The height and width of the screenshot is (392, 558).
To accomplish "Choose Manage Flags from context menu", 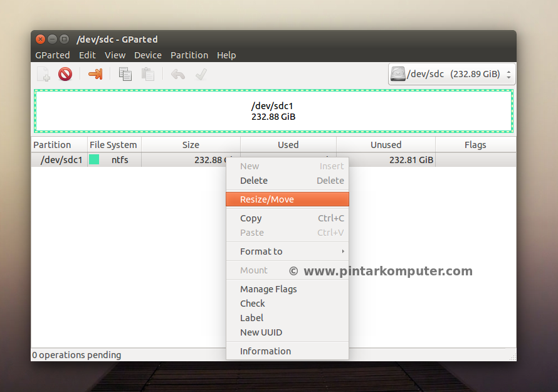I will point(287,289).
